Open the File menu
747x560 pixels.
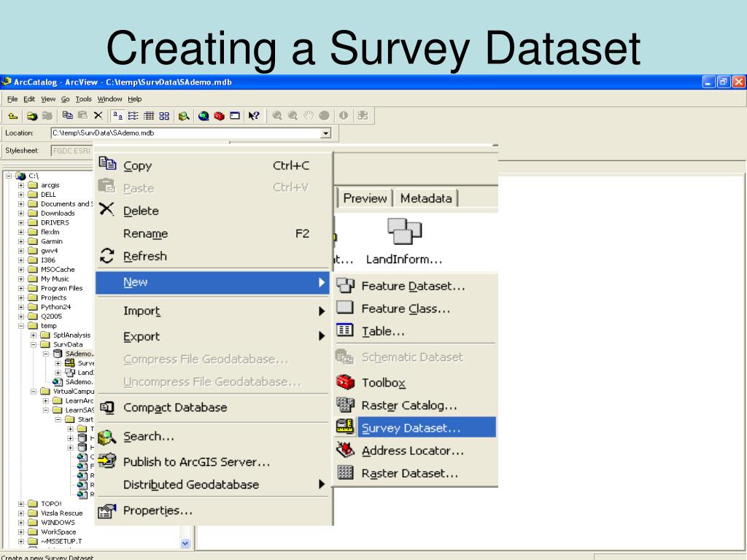[12, 99]
